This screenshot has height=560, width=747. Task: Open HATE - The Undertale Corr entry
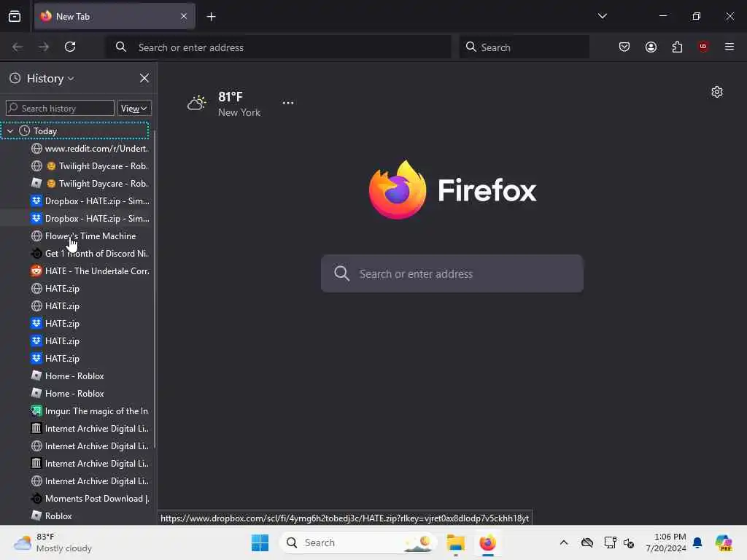[x=90, y=271]
